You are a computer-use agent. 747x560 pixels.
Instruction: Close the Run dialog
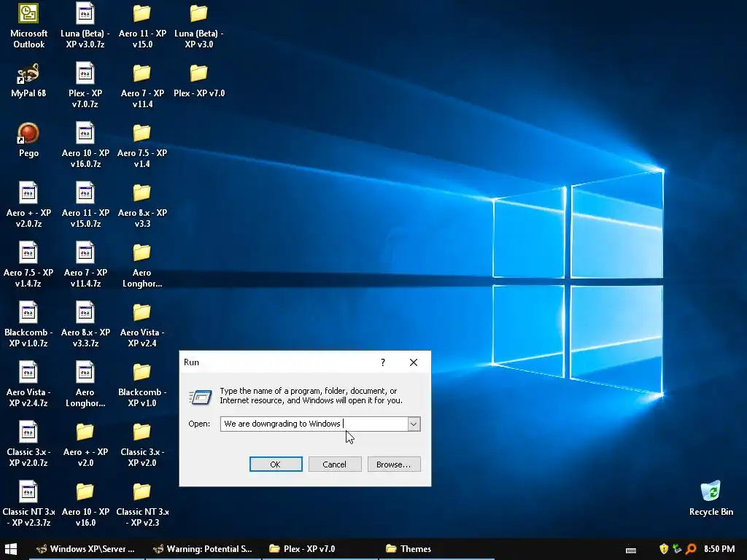(414, 362)
